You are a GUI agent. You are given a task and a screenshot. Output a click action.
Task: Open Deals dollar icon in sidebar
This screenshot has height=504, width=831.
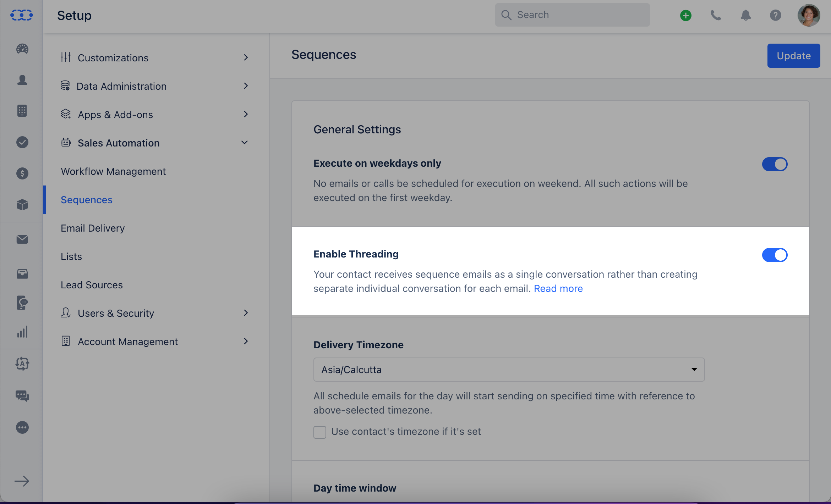(x=22, y=173)
